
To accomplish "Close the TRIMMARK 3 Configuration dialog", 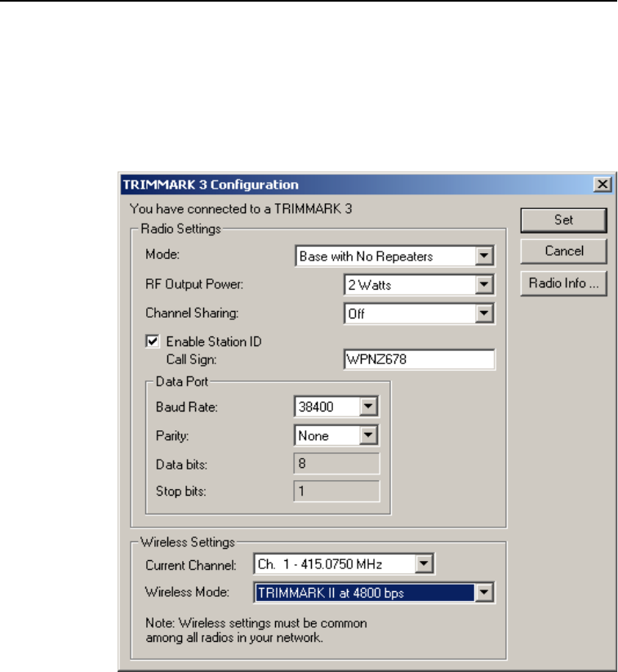I will point(602,185).
